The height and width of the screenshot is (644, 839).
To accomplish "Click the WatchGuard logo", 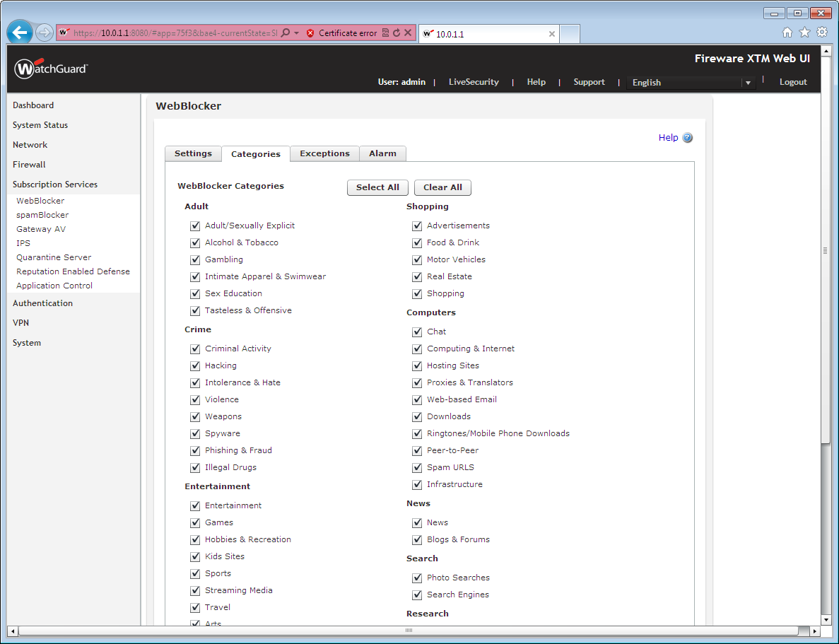I will pyautogui.click(x=51, y=69).
